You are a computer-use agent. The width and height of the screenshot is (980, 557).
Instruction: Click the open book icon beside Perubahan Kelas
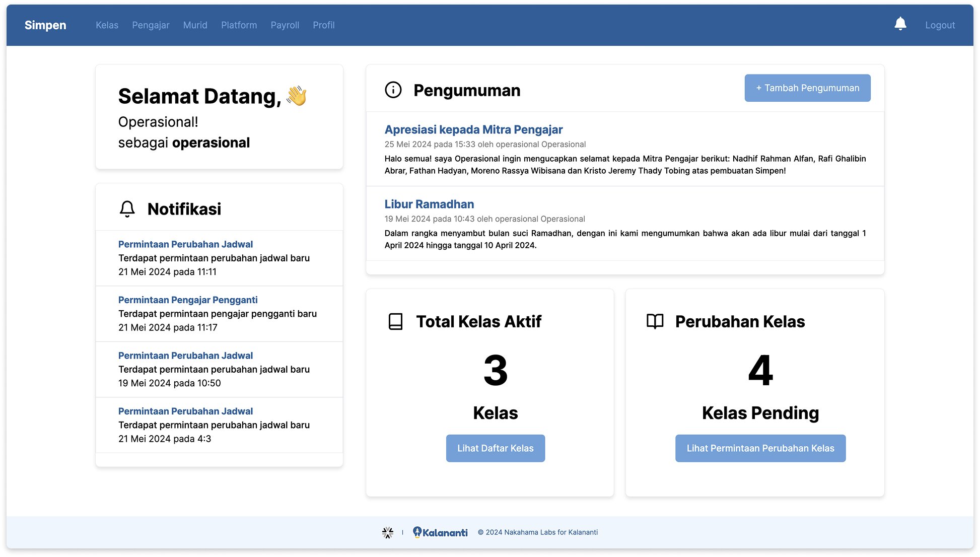tap(655, 321)
